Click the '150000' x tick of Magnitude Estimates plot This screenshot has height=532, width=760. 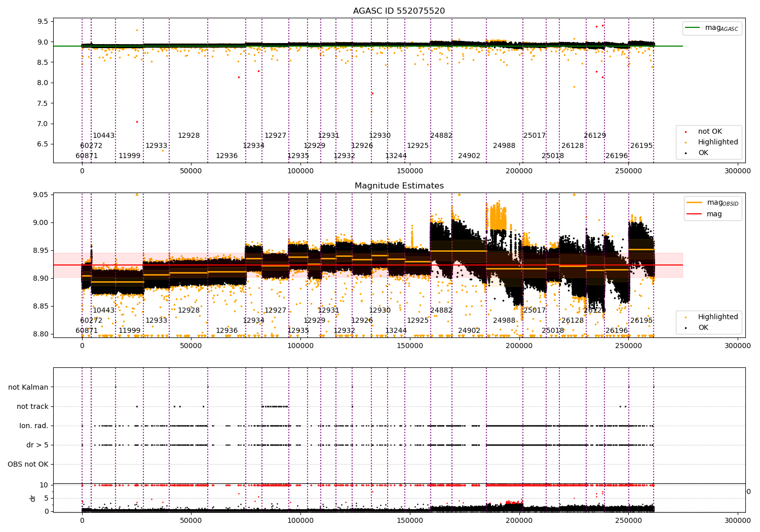(x=410, y=346)
